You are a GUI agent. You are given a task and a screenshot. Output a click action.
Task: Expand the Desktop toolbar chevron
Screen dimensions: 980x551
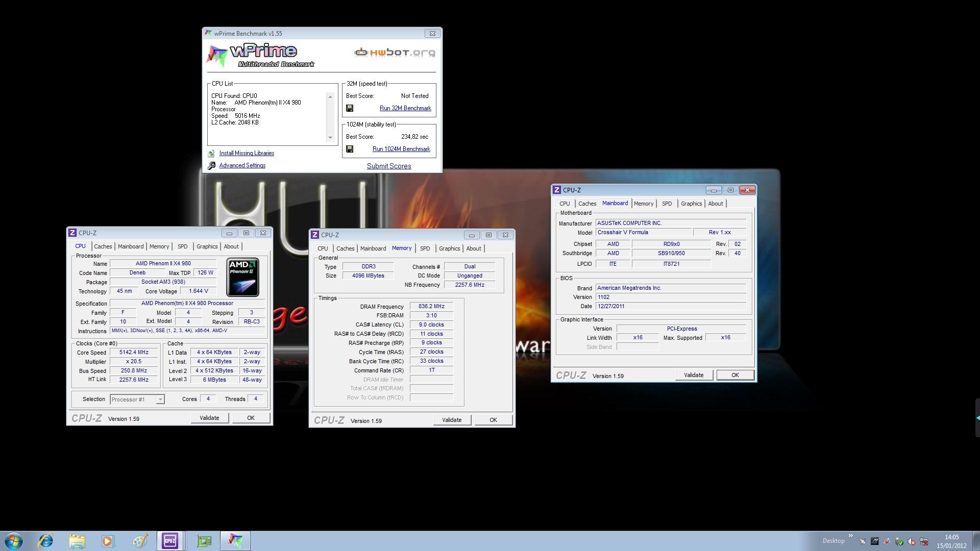click(850, 536)
